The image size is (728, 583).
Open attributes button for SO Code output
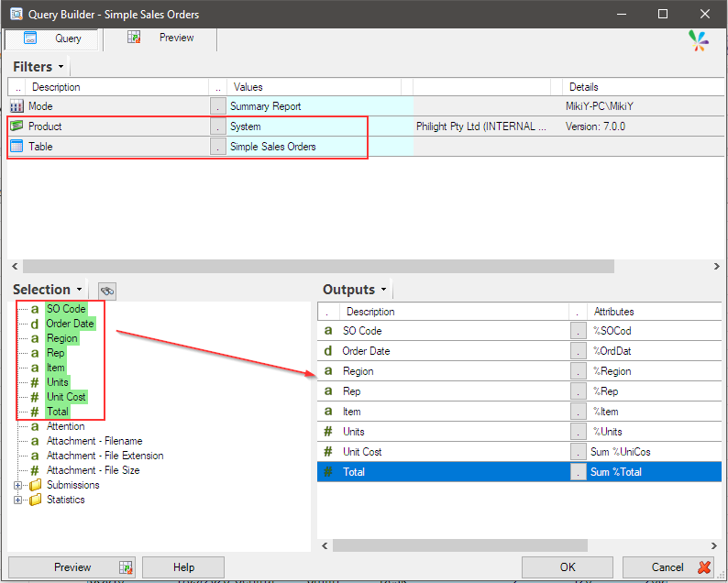[578, 331]
